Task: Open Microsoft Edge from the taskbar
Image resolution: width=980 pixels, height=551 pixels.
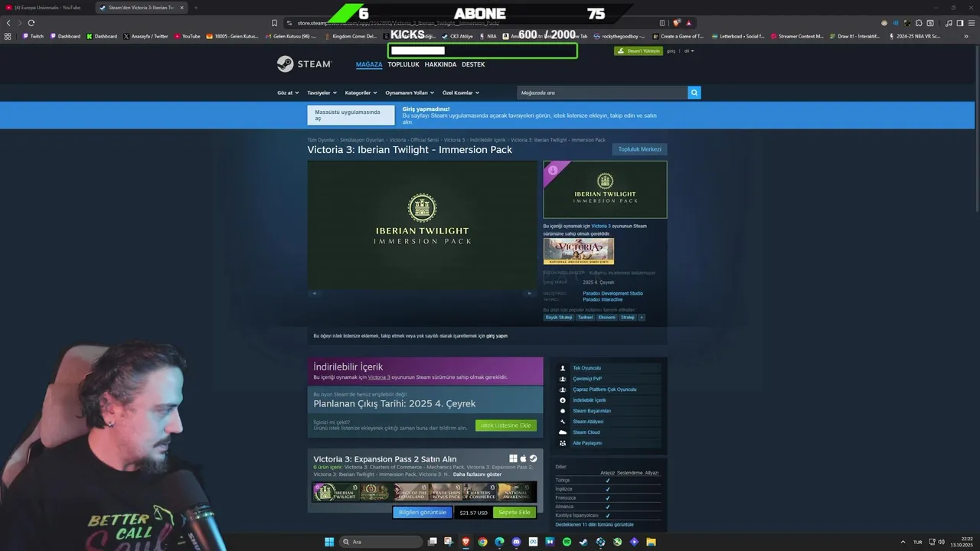Action: 500,542
